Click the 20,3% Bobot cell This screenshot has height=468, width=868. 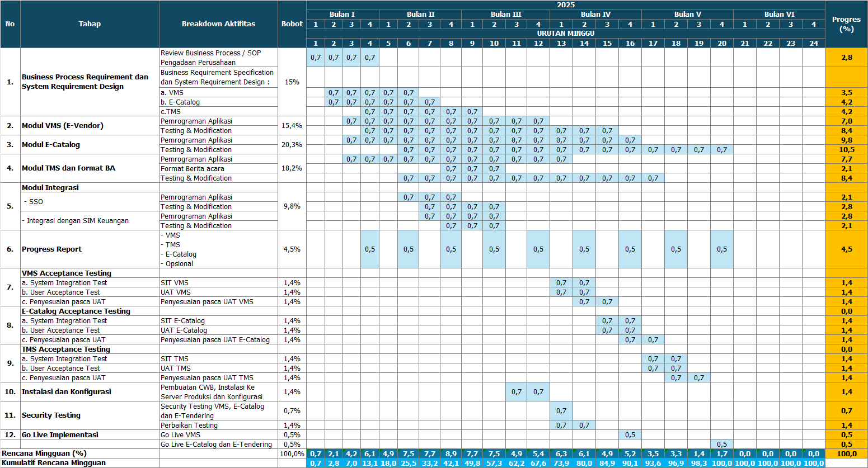click(292, 145)
